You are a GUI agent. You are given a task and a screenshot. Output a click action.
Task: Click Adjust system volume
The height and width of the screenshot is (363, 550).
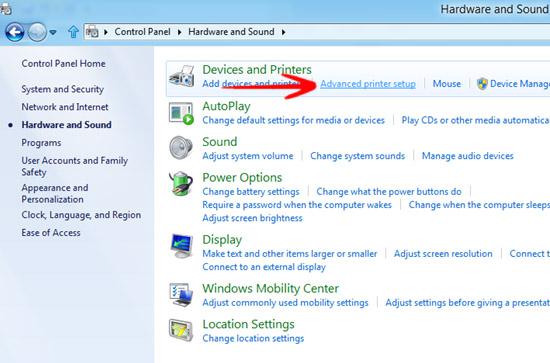(248, 156)
